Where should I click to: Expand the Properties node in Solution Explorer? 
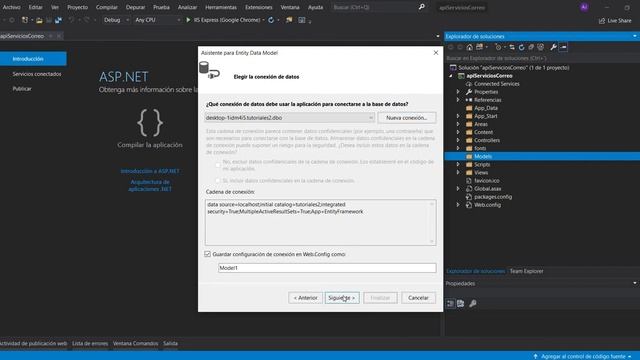point(458,92)
